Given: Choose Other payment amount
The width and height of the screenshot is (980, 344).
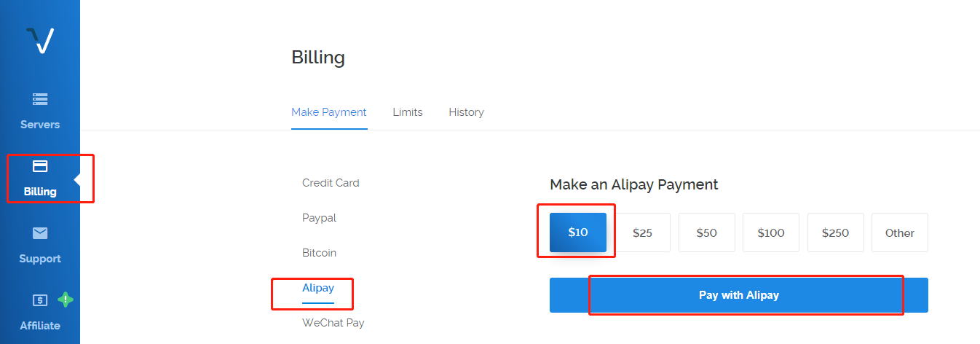Looking at the screenshot, I should tap(900, 232).
